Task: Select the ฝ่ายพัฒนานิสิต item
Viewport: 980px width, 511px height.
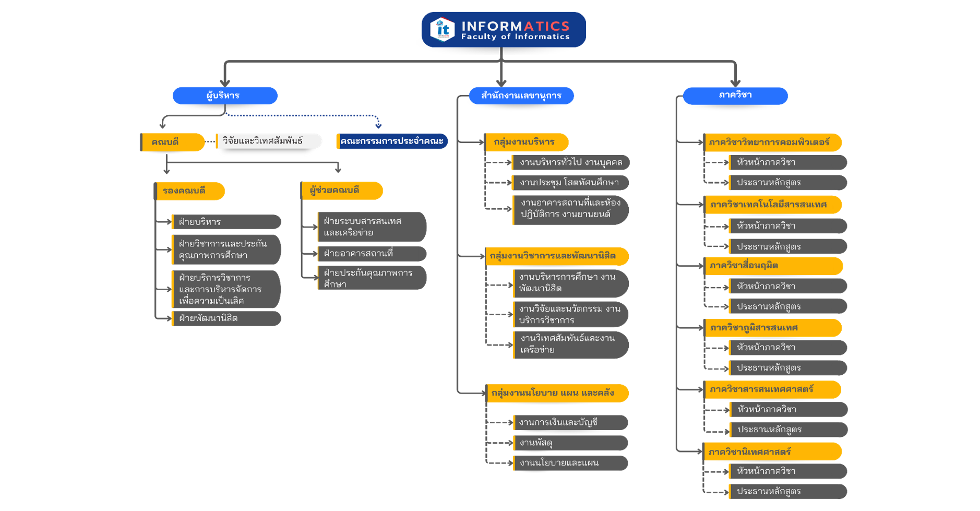Action: coord(226,318)
